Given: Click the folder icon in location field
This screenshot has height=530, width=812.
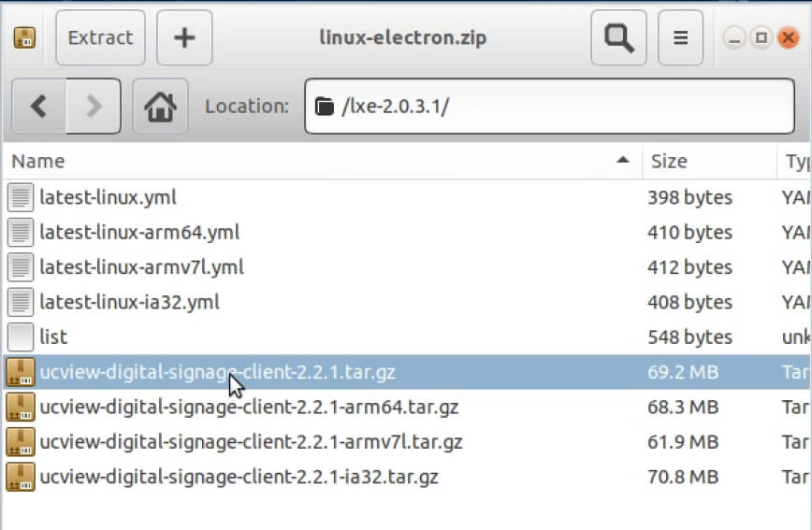Looking at the screenshot, I should (x=325, y=107).
